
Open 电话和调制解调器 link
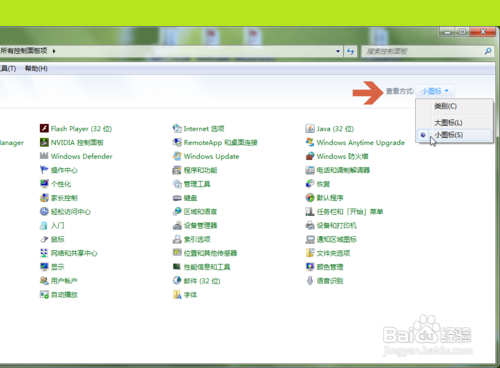pos(343,170)
